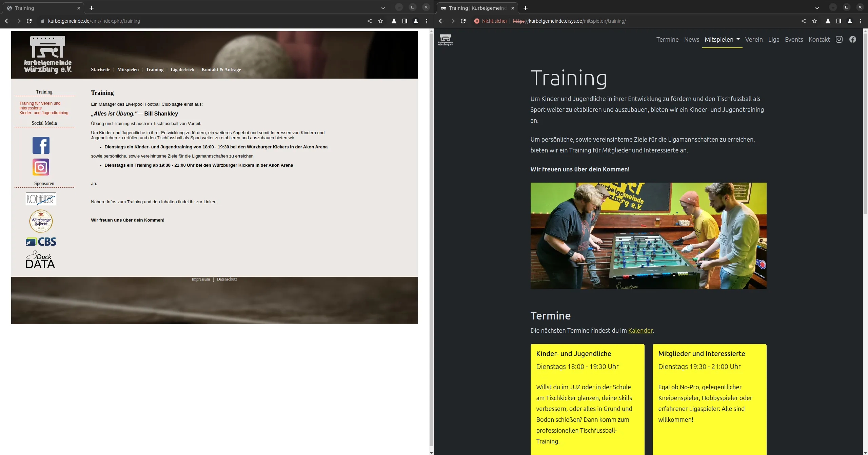868x455 pixels.
Task: Open tab search chevron in left browser
Action: click(x=383, y=8)
